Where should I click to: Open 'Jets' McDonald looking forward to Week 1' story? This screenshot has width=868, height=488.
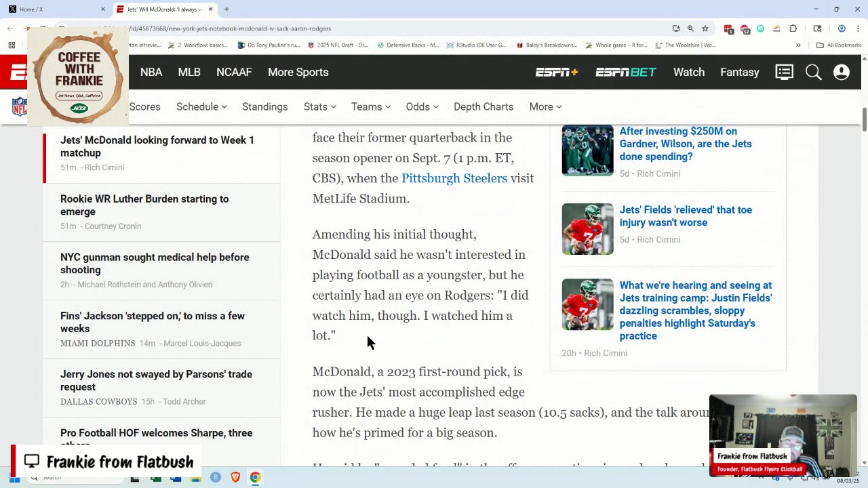(157, 146)
